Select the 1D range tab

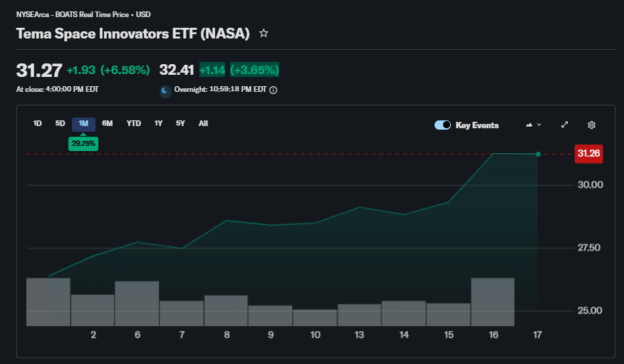click(x=38, y=124)
